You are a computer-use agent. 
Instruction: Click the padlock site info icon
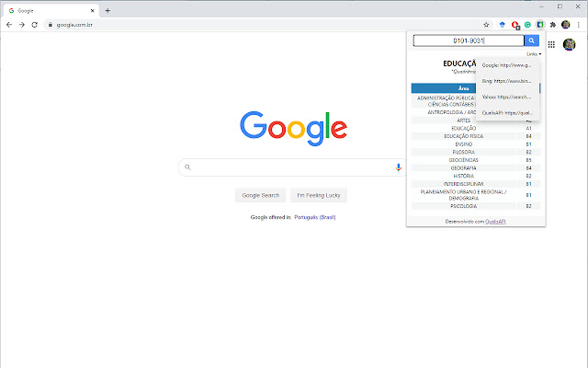point(51,25)
